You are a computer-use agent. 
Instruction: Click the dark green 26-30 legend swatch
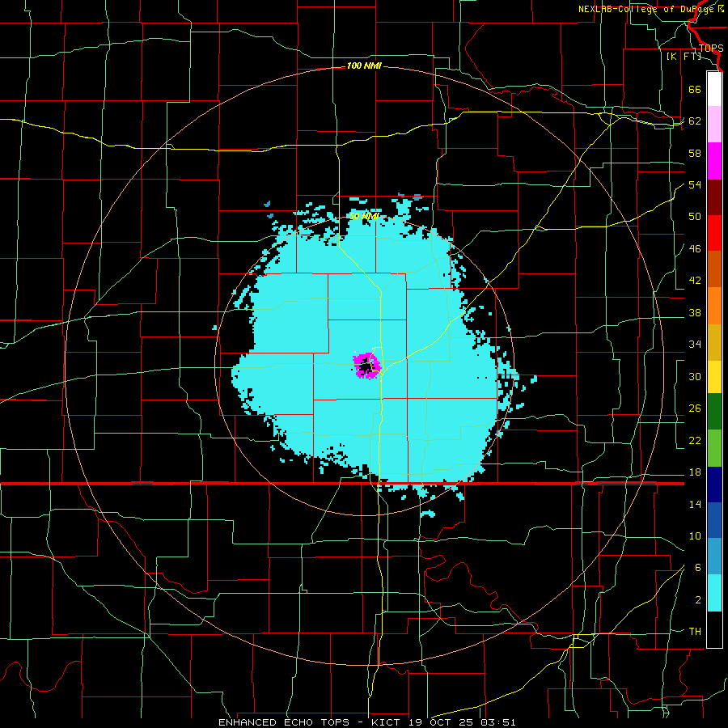[714, 412]
